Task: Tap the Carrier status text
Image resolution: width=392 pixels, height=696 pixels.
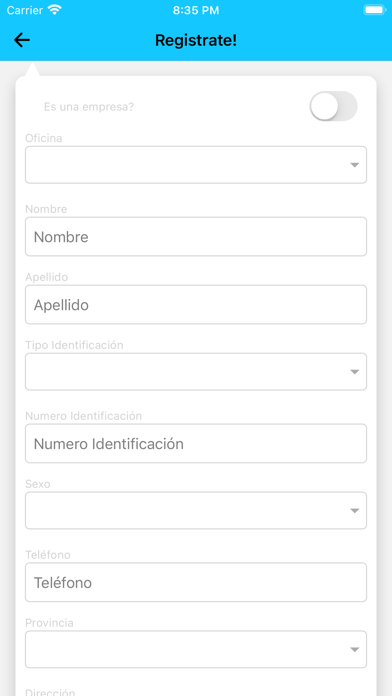Action: [x=24, y=10]
